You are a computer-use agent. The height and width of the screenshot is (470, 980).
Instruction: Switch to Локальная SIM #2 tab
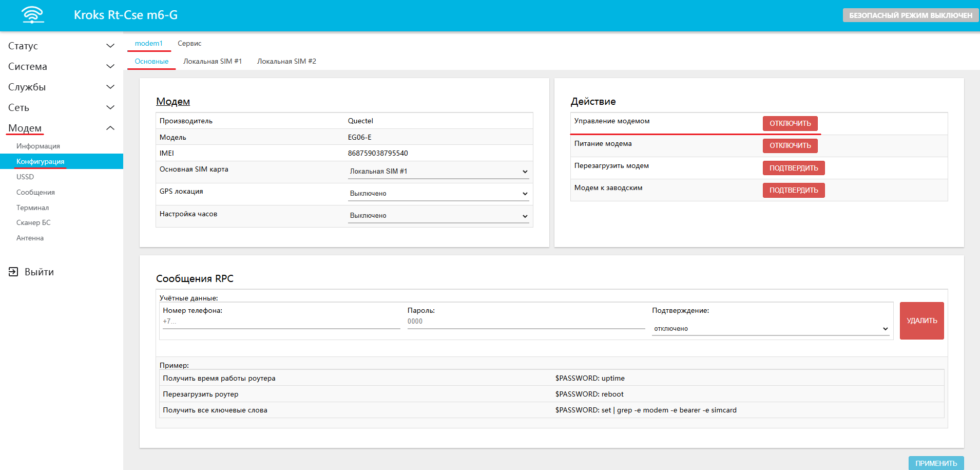pyautogui.click(x=286, y=61)
